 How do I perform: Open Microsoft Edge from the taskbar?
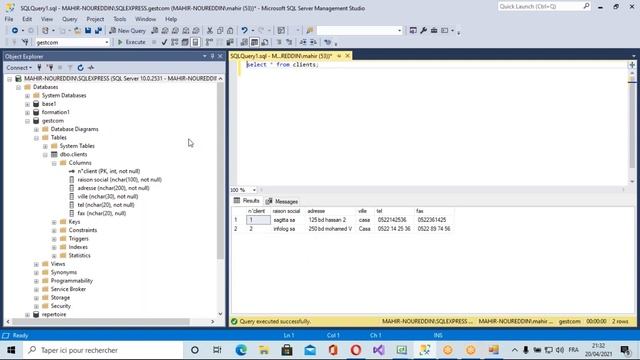click(241, 350)
